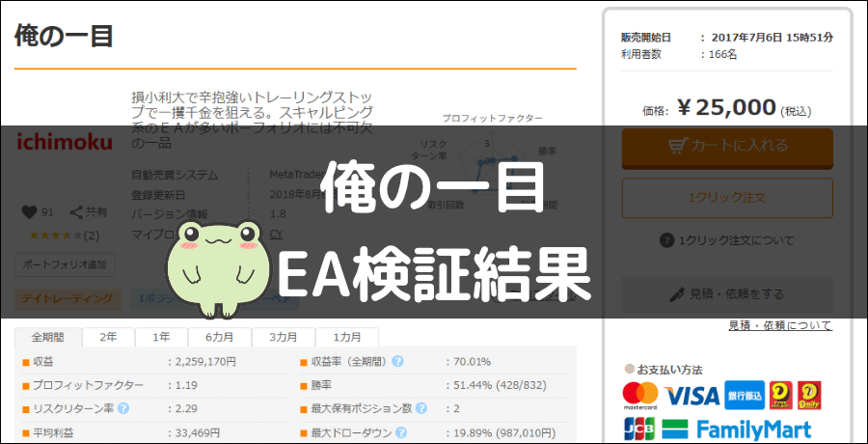The height and width of the screenshot is (444, 868).
Task: Click help icon beside リスクリターン率
Action: pos(123,408)
